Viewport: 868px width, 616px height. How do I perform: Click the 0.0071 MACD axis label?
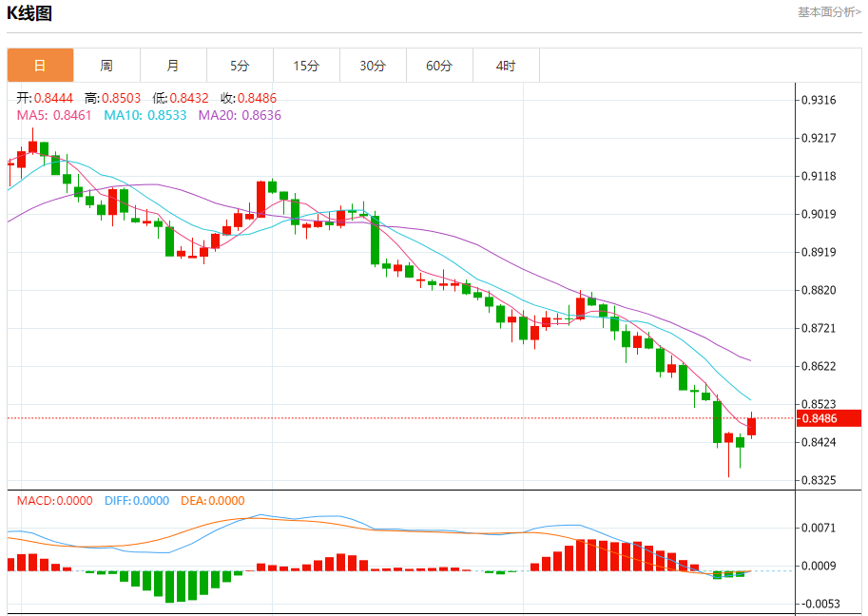click(819, 528)
